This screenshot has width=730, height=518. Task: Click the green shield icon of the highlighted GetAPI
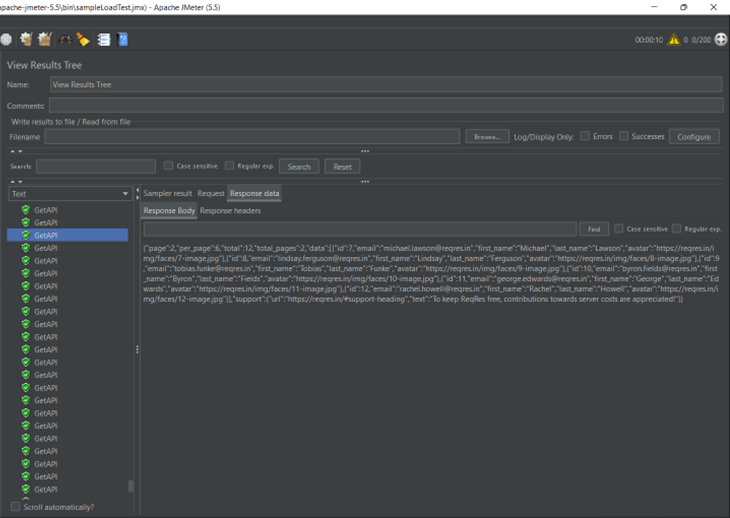[26, 235]
